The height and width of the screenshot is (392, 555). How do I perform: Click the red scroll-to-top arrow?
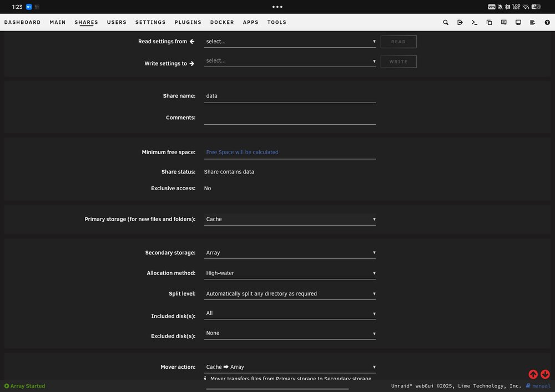tap(533, 374)
